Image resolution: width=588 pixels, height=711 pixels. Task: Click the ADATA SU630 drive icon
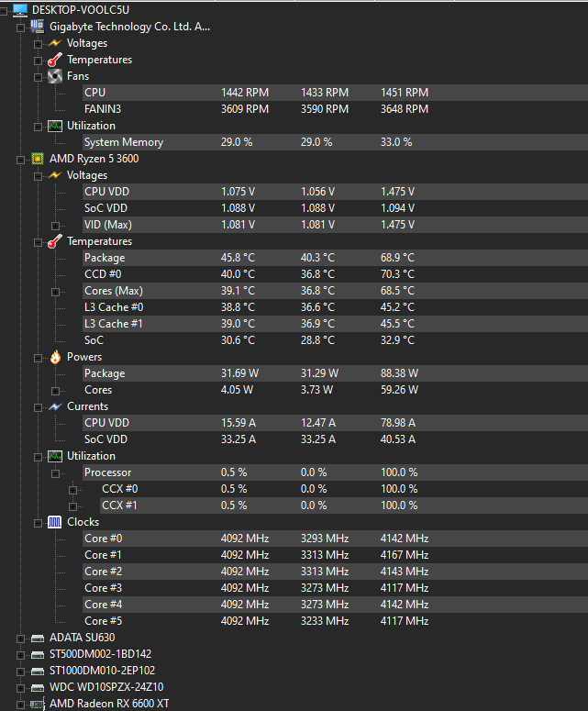[38, 639]
